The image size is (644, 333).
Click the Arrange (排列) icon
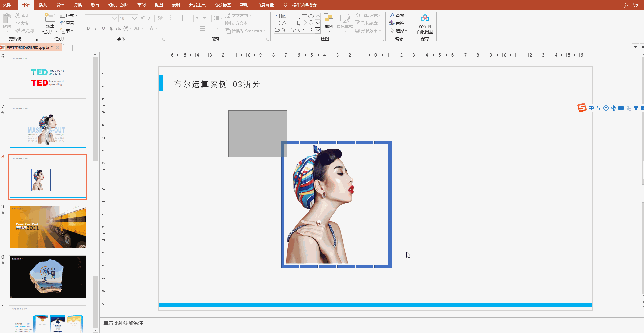(x=328, y=18)
